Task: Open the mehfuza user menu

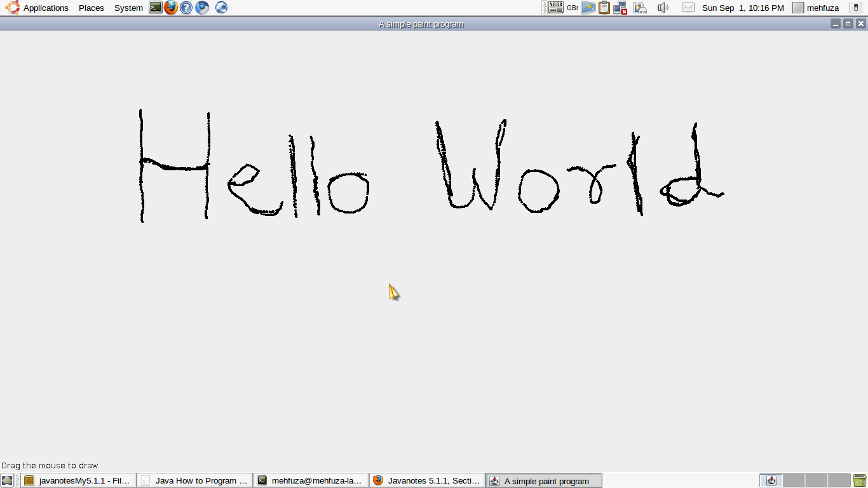Action: 817,8
